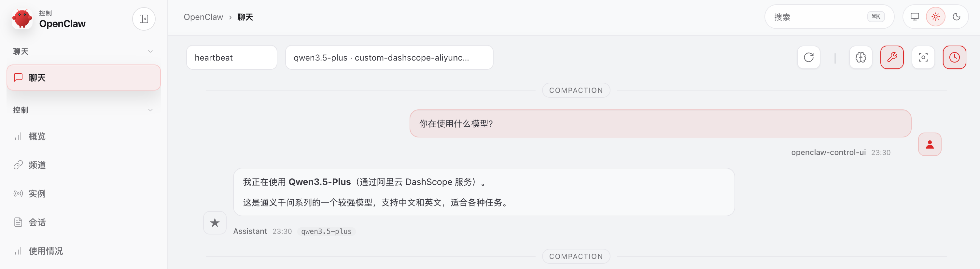Toggle the wrench tool-calls button
The width and height of the screenshot is (980, 269).
click(892, 57)
